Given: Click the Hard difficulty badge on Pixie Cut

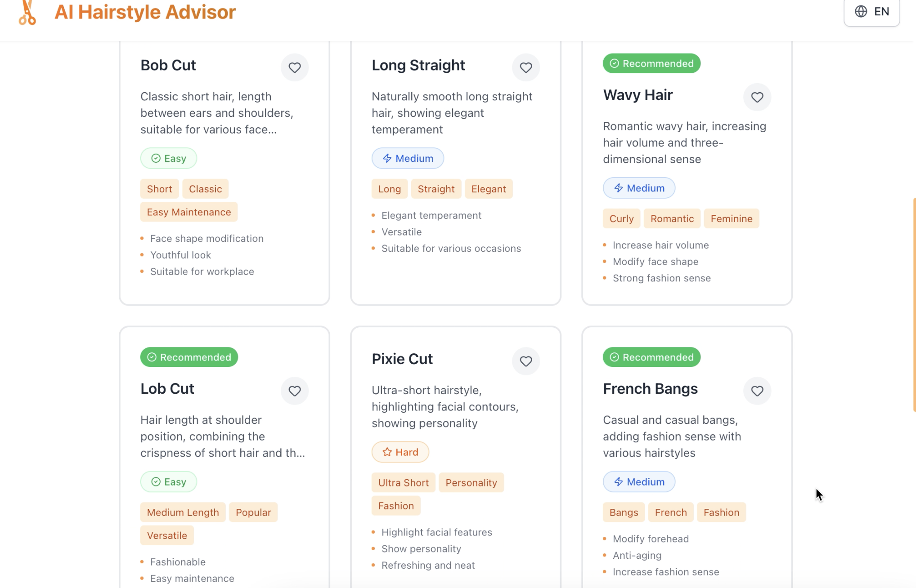Looking at the screenshot, I should (400, 452).
